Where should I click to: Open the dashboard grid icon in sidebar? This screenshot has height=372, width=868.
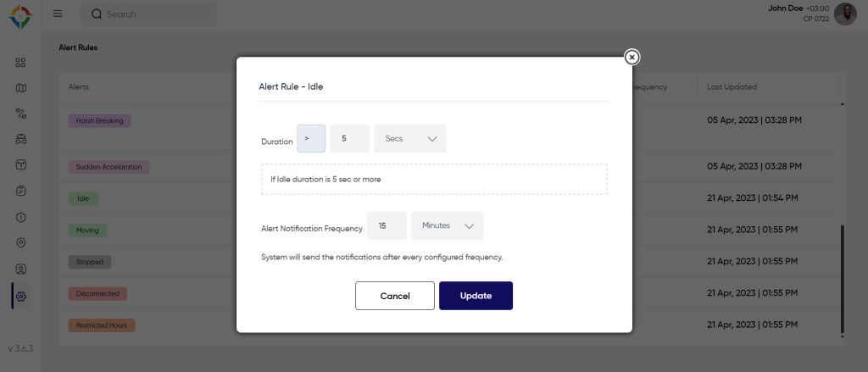click(x=21, y=62)
